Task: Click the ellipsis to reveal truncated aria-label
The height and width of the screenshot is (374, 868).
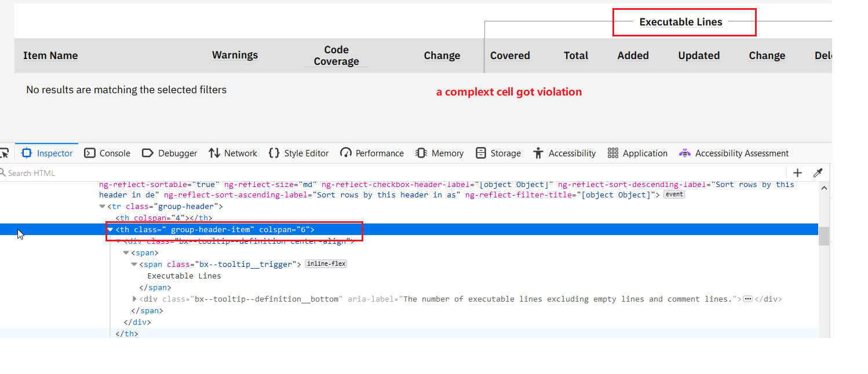Action: tap(747, 299)
